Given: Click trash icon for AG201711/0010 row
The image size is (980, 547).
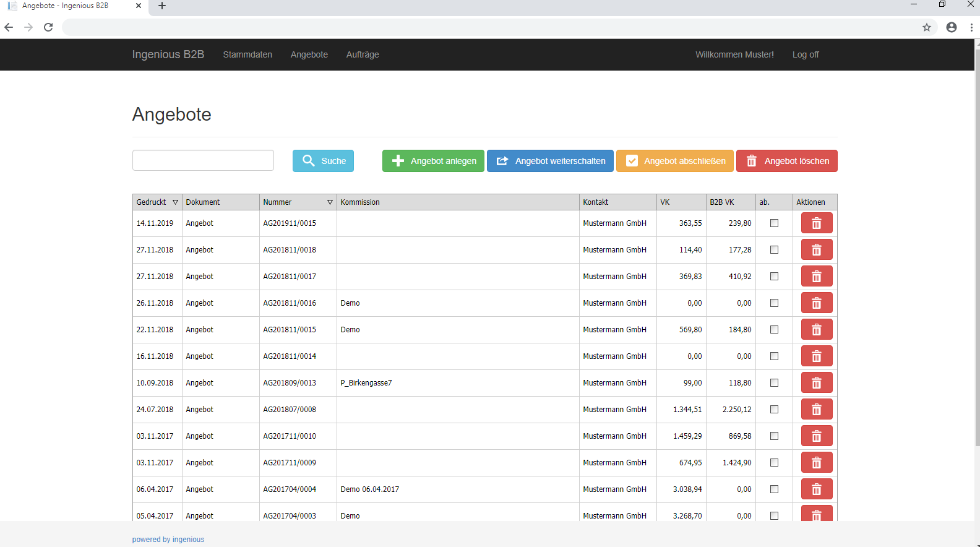Looking at the screenshot, I should point(816,436).
